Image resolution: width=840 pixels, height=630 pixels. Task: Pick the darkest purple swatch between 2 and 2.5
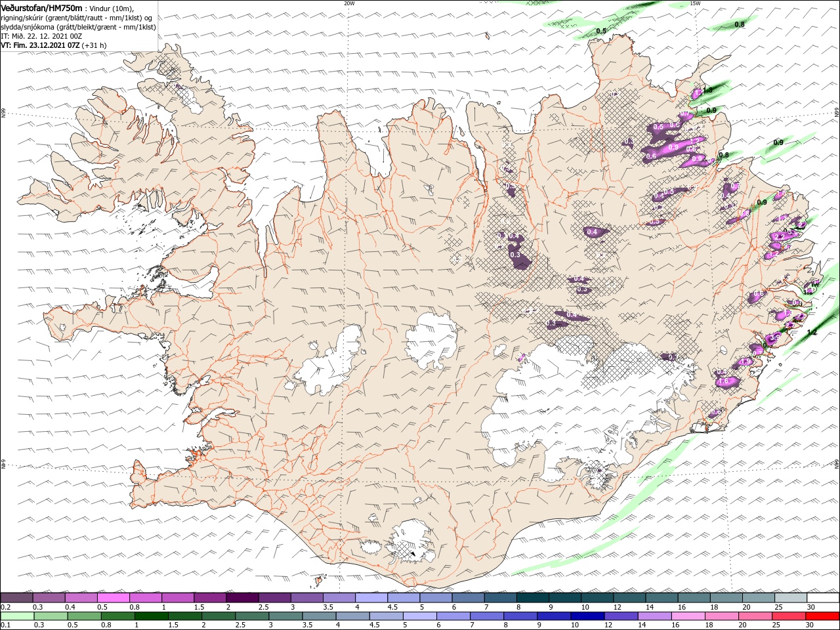tap(242, 598)
